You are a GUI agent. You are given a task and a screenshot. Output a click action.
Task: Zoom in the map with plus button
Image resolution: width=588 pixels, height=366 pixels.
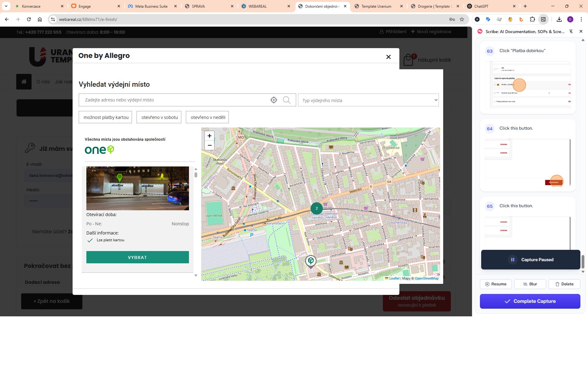click(x=209, y=136)
